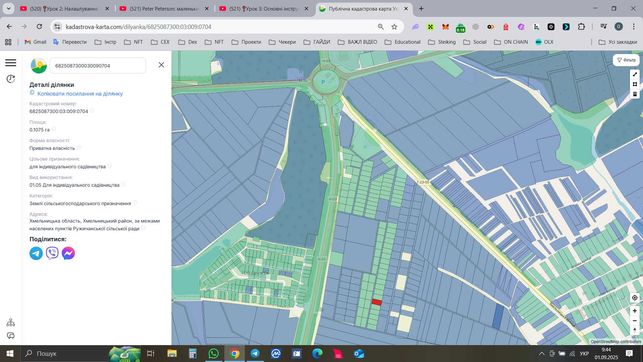Switch to first YouTube tab (520)
Image resolution: width=643 pixels, height=362 pixels.
[x=64, y=9]
